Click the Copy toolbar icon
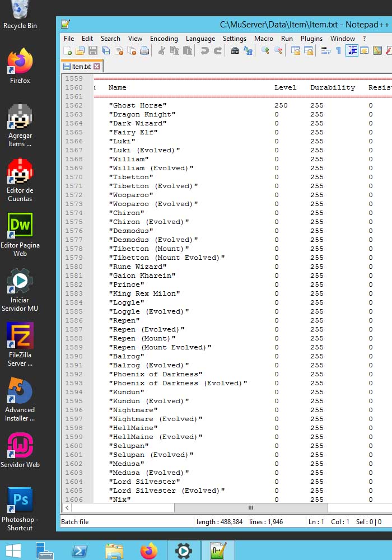This screenshot has height=560, width=392. 175,51
